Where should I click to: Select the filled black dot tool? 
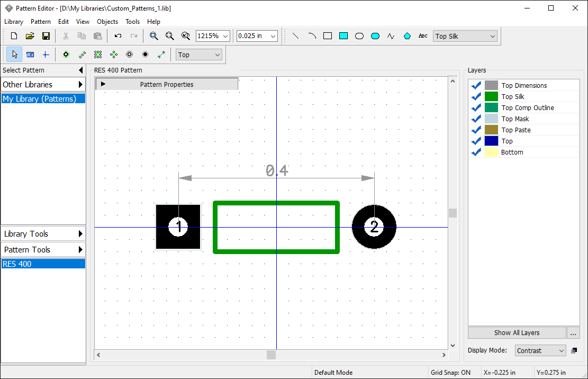click(x=146, y=55)
